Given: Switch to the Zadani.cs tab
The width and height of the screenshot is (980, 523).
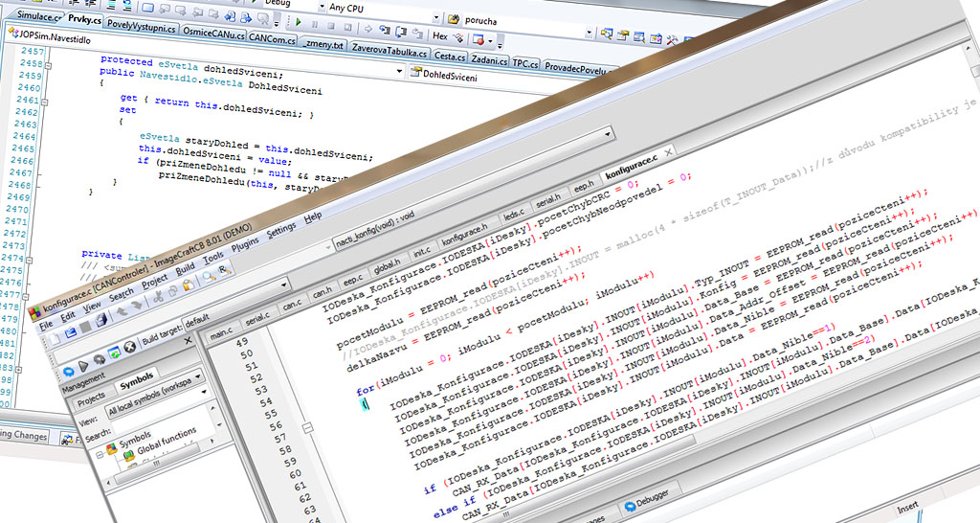Looking at the screenshot, I should pos(489,59).
